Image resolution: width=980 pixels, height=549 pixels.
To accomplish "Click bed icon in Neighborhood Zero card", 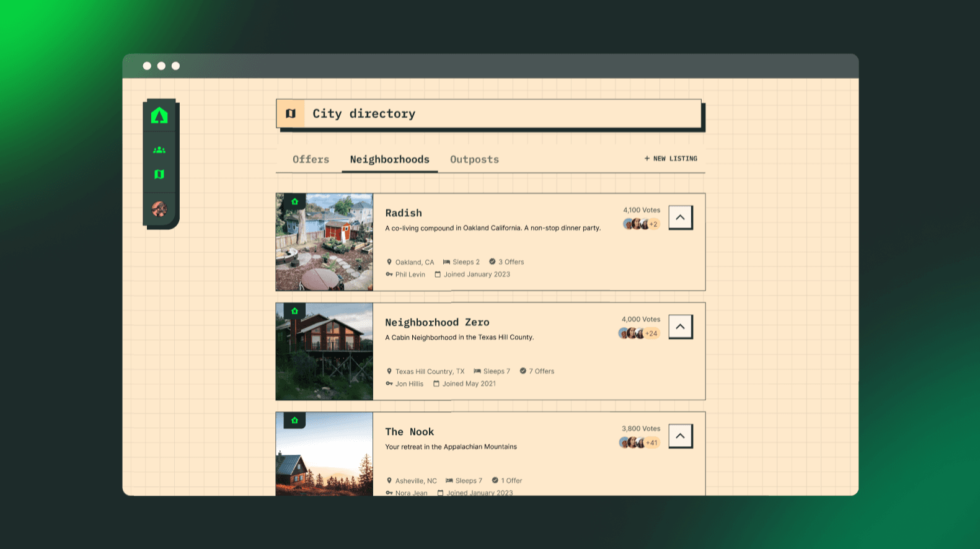I will 477,371.
